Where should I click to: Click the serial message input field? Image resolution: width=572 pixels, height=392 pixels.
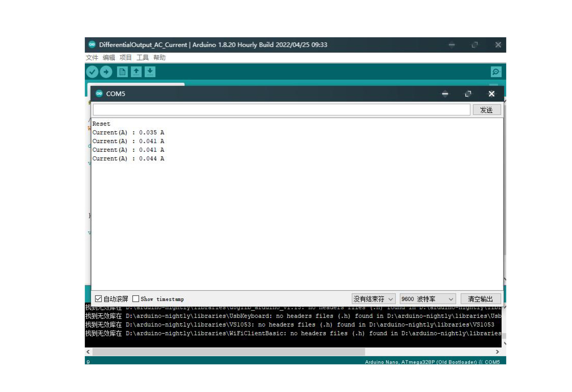click(281, 110)
